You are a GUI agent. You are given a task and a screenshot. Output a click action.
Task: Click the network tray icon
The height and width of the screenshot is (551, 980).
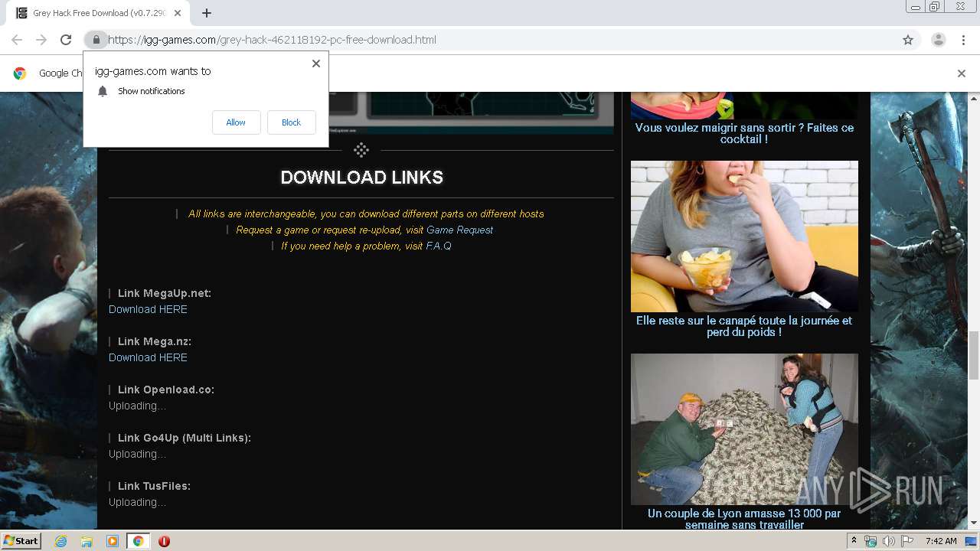pos(871,541)
